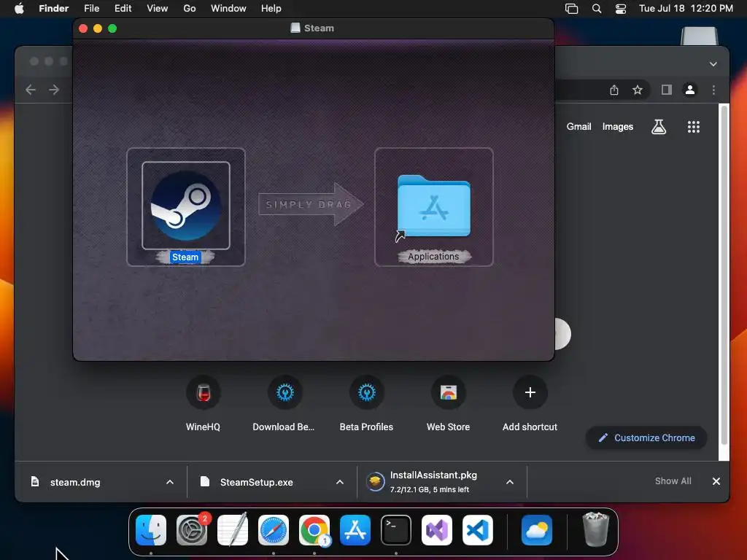
Task: Open WineHQ shortcut tile
Action: (x=204, y=402)
